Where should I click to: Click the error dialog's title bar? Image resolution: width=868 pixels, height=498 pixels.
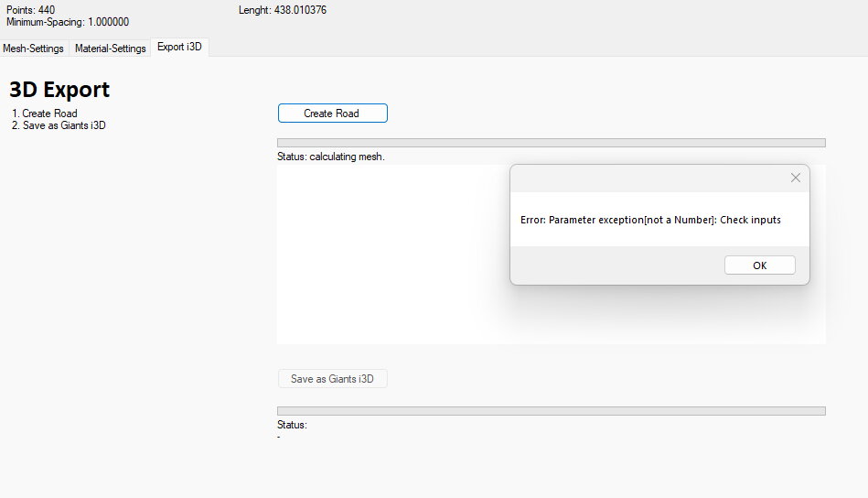[640, 178]
